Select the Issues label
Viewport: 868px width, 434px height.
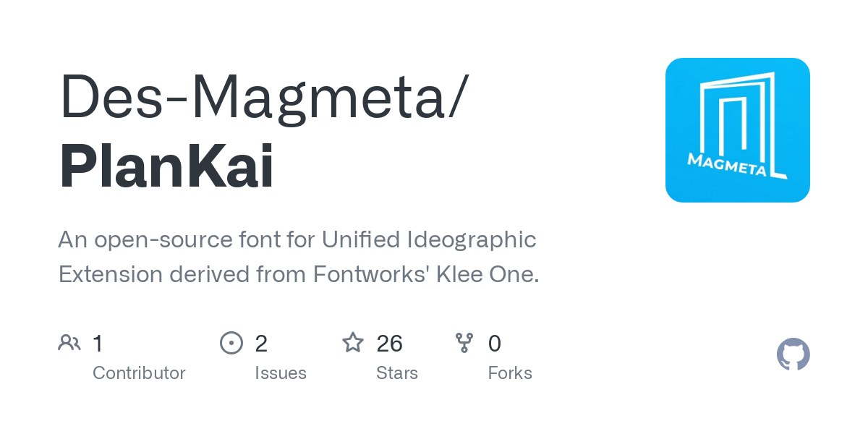coord(281,373)
